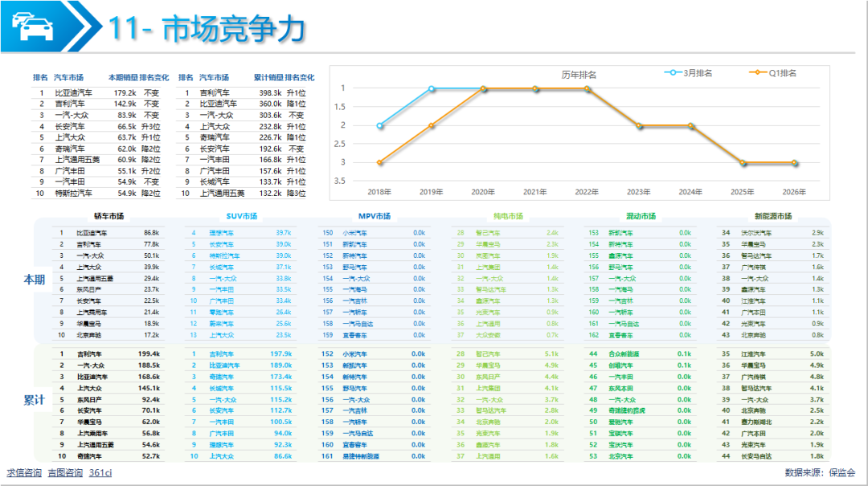The height and width of the screenshot is (486, 868).
Task: Open the 求信咨询 link
Action: [24, 472]
